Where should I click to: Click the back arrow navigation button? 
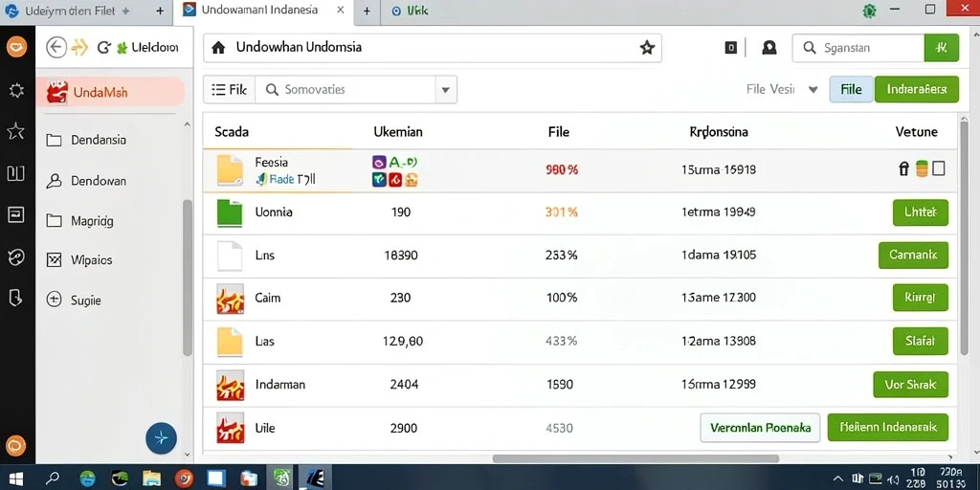coord(56,47)
